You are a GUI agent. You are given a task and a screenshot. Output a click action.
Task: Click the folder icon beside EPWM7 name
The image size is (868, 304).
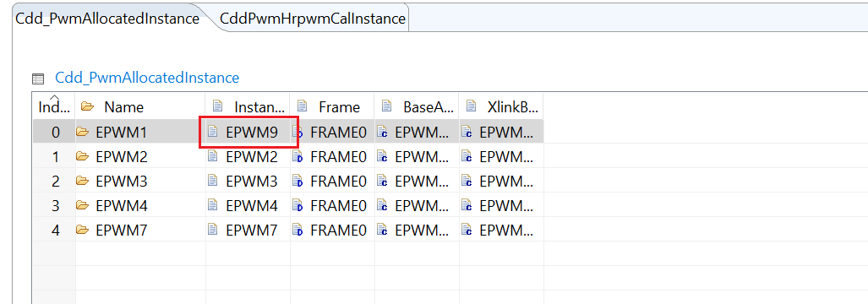point(83,230)
